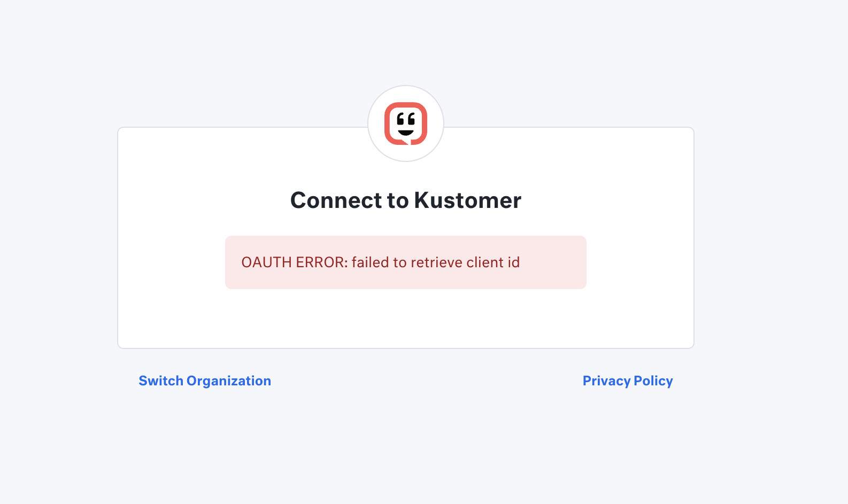Click the pink error banner
848x504 pixels.
pos(406,262)
